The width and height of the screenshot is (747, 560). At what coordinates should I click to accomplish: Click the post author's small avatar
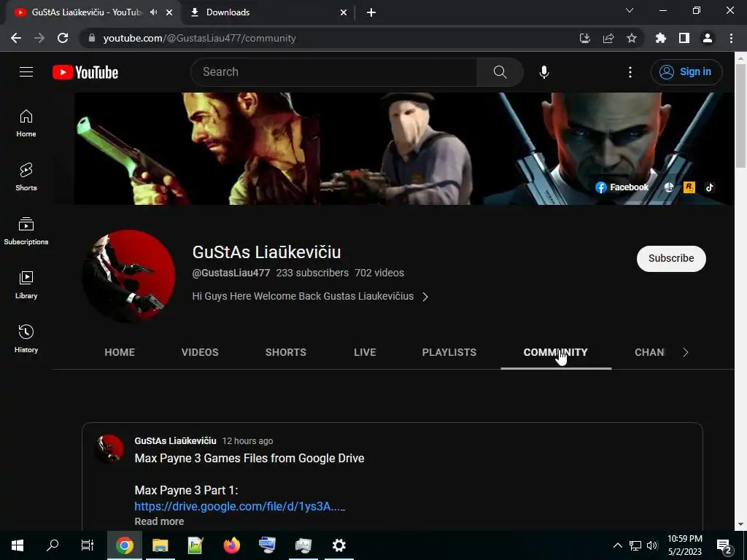click(x=110, y=448)
